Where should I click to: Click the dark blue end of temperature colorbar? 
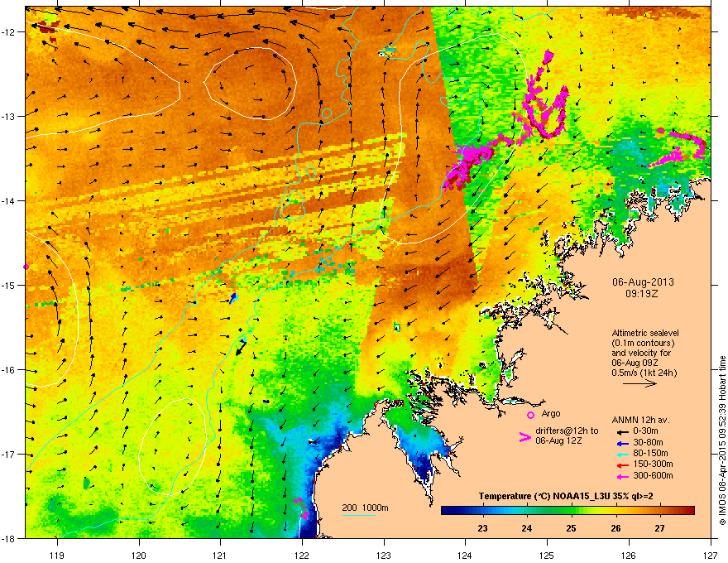pos(448,511)
